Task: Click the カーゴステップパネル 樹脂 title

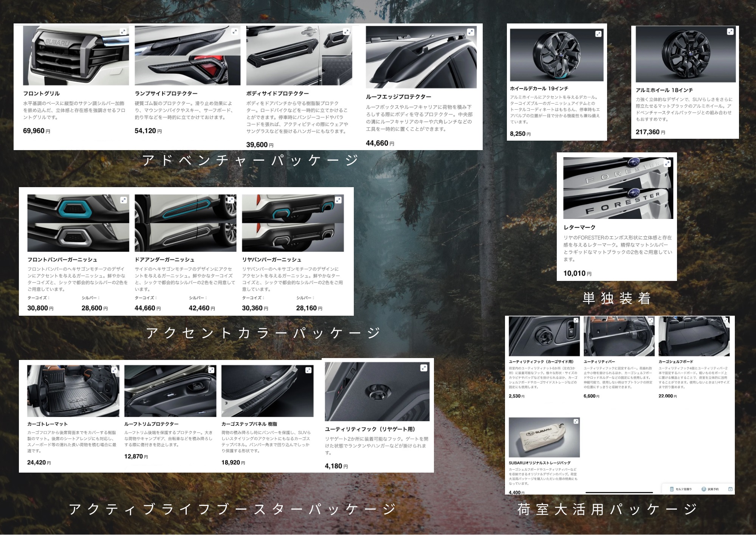Action: 249,424
